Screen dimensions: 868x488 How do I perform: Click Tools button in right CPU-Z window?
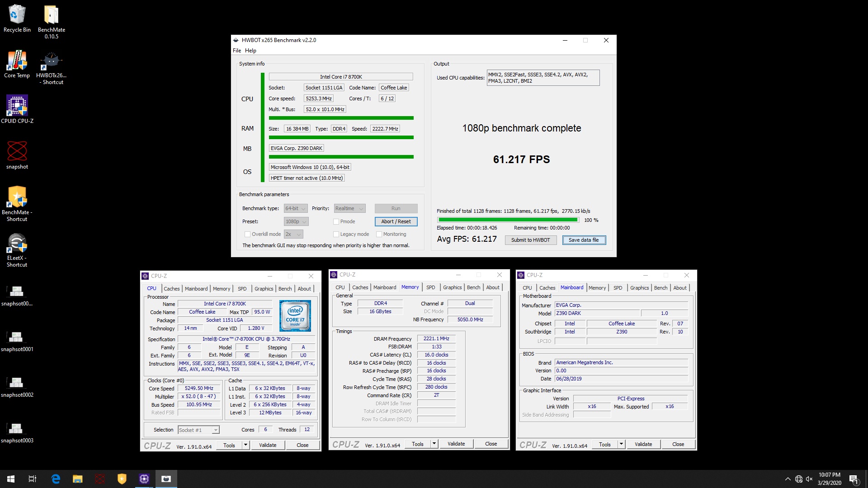pyautogui.click(x=605, y=444)
